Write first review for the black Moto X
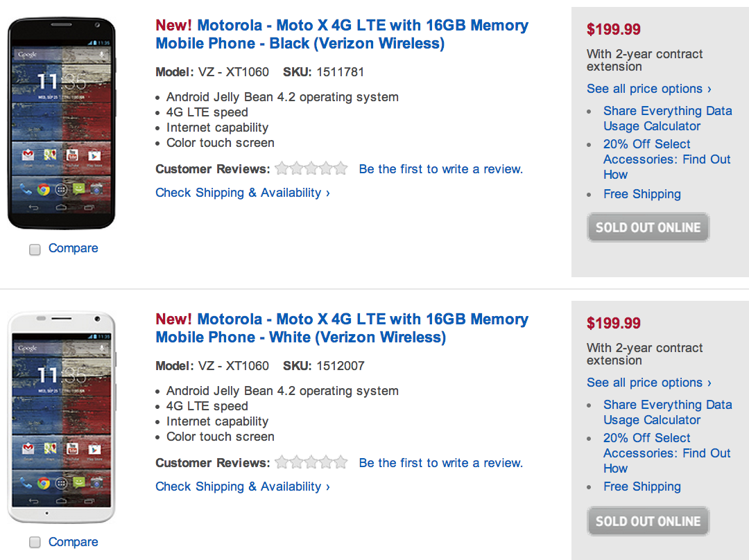Image resolution: width=749 pixels, height=560 pixels. point(440,169)
